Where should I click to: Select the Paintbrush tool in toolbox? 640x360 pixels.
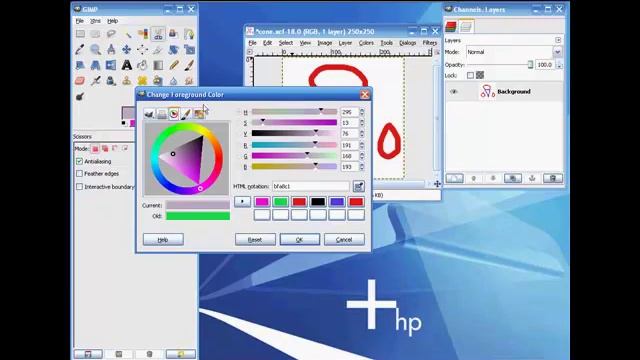click(189, 65)
